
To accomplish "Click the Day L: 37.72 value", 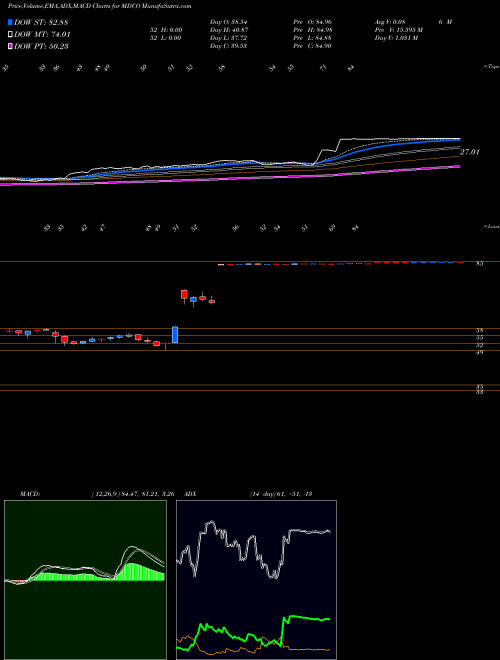I will [228, 38].
